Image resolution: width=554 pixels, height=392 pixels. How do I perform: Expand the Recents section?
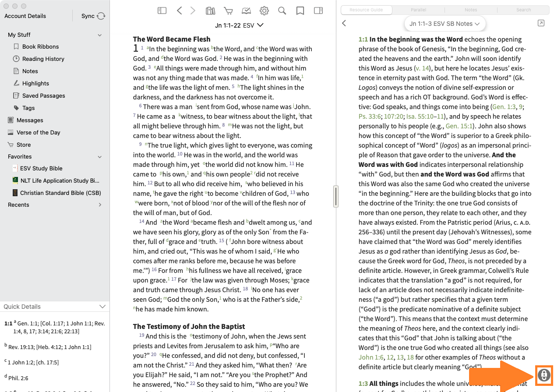point(100,205)
